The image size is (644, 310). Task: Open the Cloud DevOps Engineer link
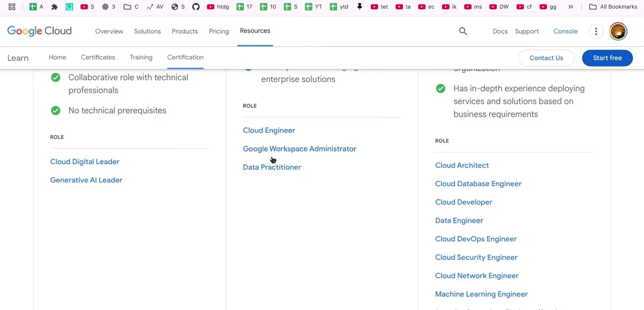pyautogui.click(x=475, y=239)
